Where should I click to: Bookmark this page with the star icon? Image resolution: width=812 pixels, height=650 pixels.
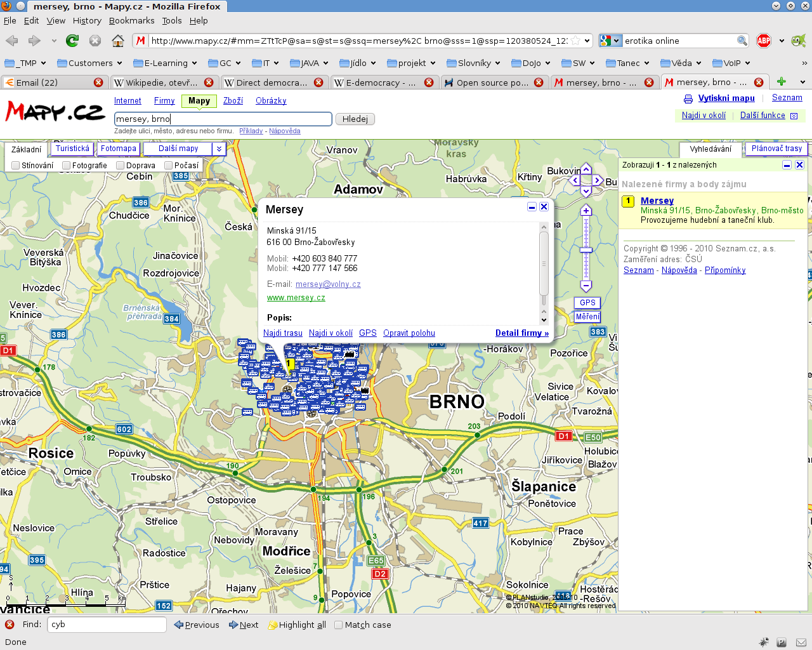click(x=575, y=41)
